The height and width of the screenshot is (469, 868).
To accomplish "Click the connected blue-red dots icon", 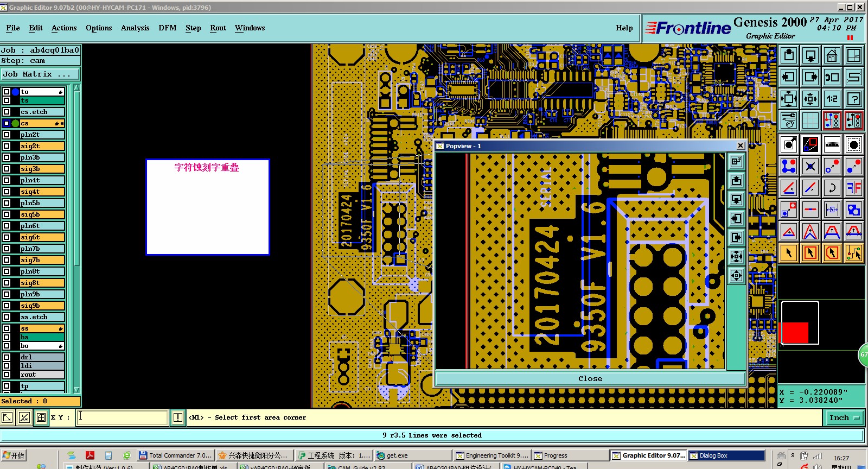I will [x=789, y=166].
